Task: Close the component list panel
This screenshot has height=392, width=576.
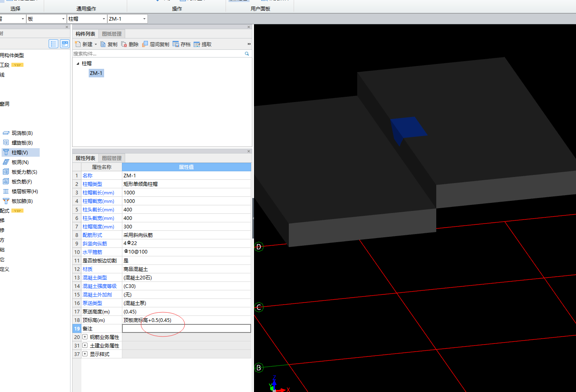Action: pos(249,27)
